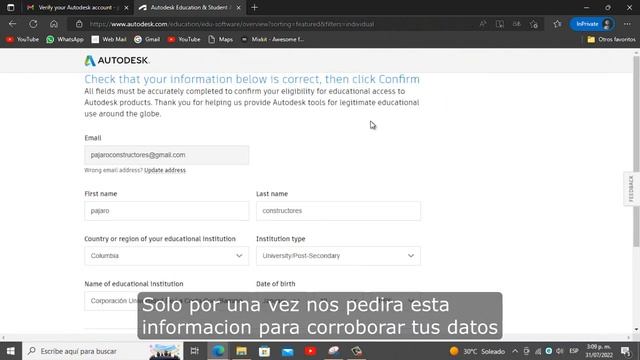640x360 pixels.
Task: Click the Read aloud icon in address bar
Action: pos(483,24)
